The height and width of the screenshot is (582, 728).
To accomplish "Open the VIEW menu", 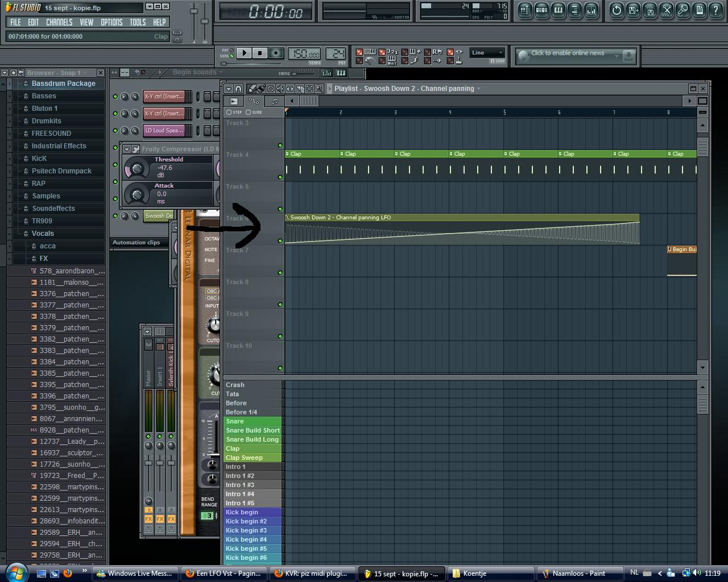I will tap(86, 22).
